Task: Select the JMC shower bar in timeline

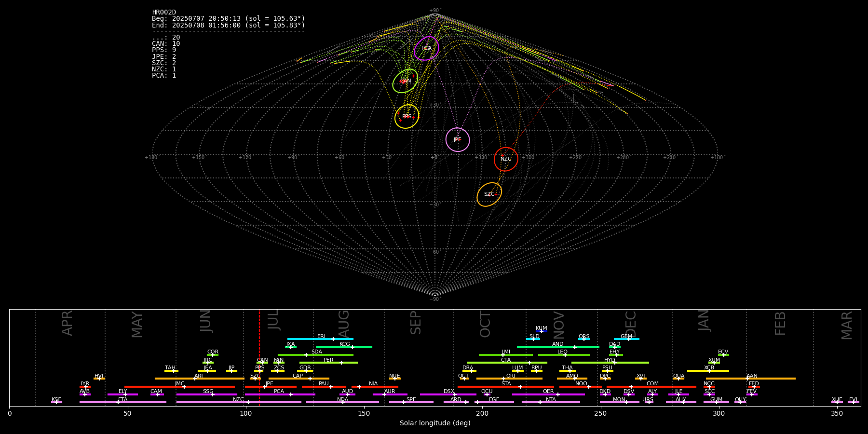Action: click(180, 386)
